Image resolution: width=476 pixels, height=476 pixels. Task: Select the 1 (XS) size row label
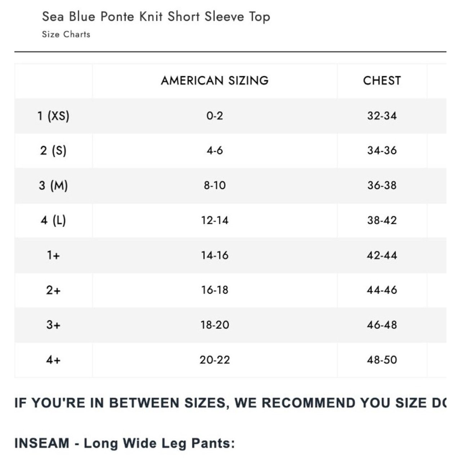pyautogui.click(x=53, y=116)
